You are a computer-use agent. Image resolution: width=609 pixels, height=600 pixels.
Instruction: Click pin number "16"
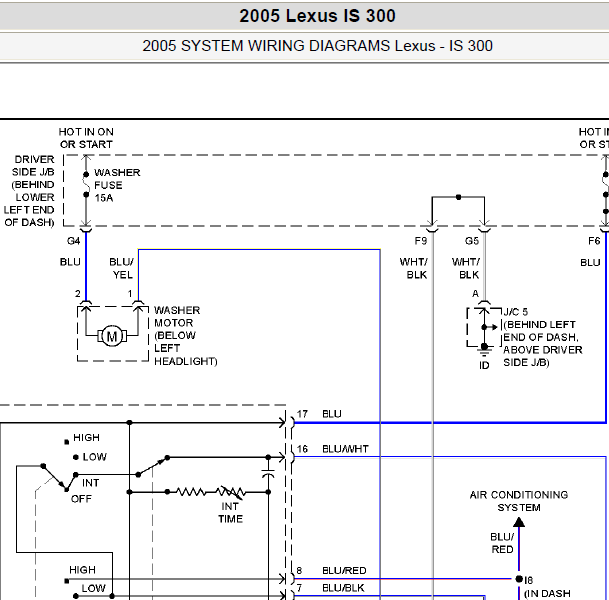coord(302,449)
